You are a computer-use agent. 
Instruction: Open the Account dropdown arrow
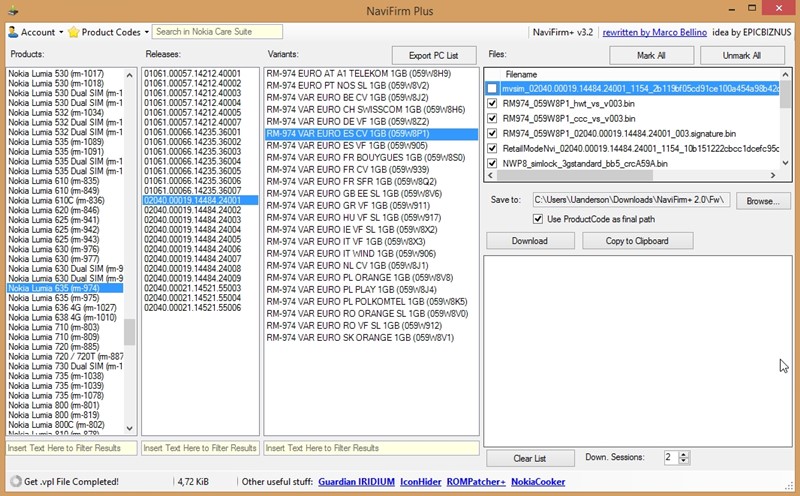pos(61,32)
